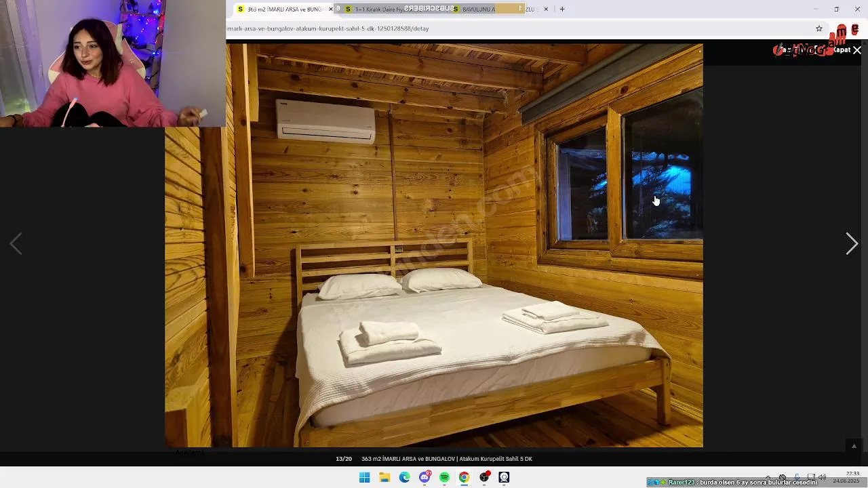Open the webcam app taskbar icon
The height and width of the screenshot is (488, 868).
click(504, 477)
